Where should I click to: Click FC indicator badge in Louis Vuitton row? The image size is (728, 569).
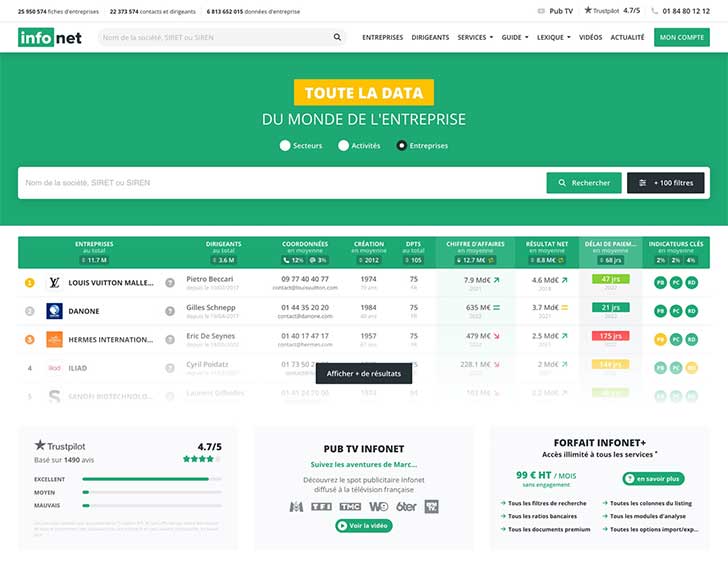[676, 283]
